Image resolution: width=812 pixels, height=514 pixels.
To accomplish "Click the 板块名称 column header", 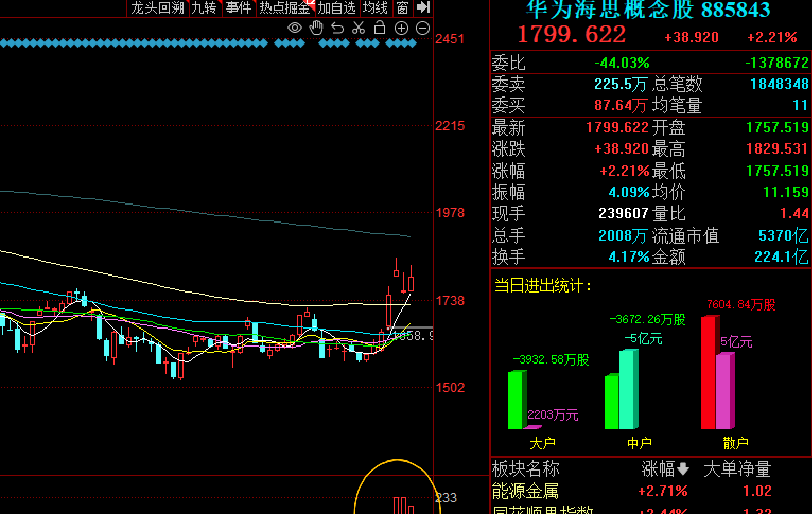I will pos(526,469).
